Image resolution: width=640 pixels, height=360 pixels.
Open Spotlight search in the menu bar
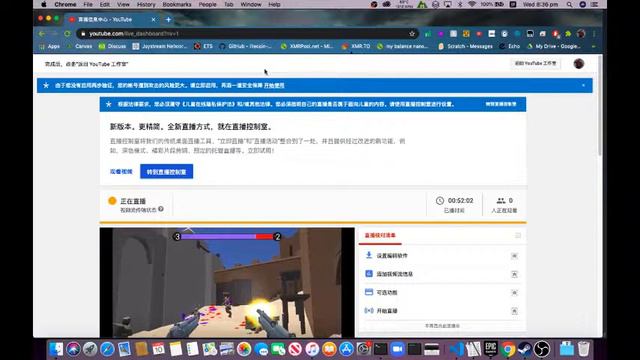coord(569,4)
